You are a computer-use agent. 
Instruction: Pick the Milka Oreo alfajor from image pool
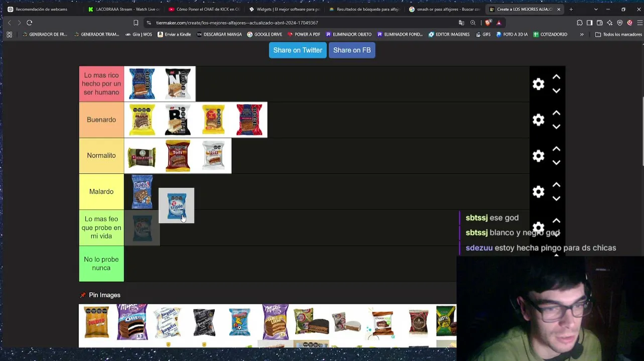click(x=133, y=321)
